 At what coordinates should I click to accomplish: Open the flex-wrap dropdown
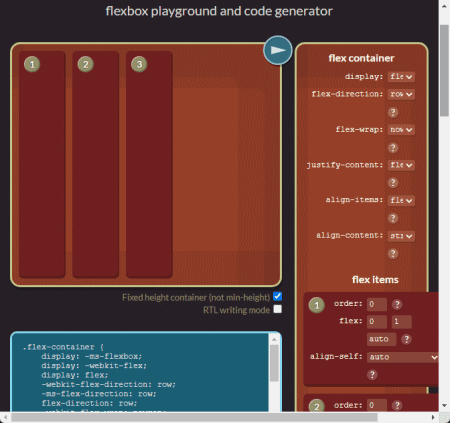tap(401, 130)
